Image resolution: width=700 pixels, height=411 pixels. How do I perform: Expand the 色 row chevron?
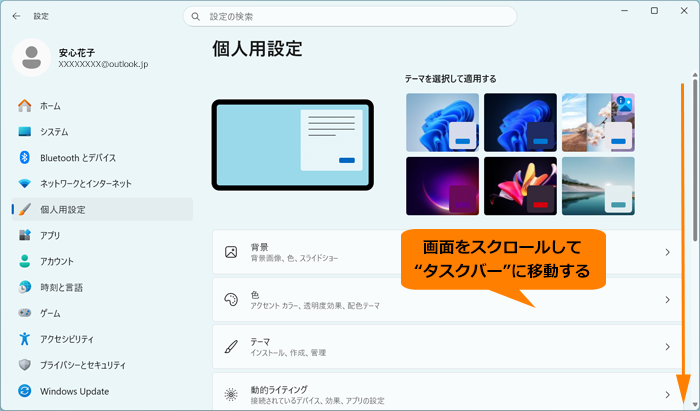[667, 299]
